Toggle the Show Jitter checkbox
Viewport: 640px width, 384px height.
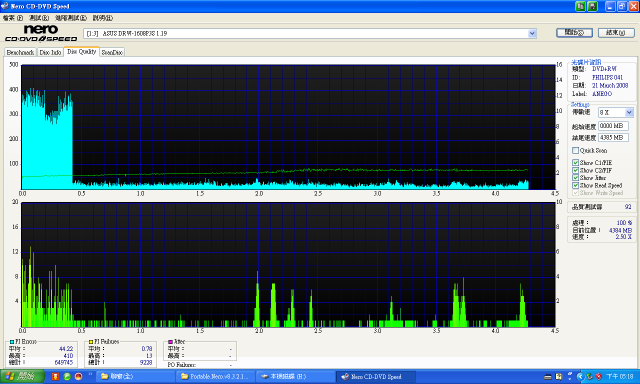(576, 178)
